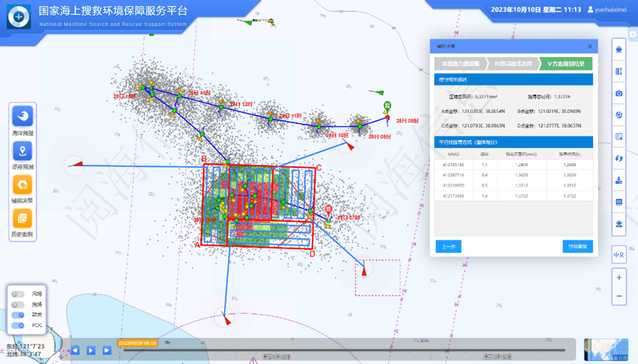Collapse the right sidebar with arrow
The image size is (638, 364).
(x=633, y=34)
